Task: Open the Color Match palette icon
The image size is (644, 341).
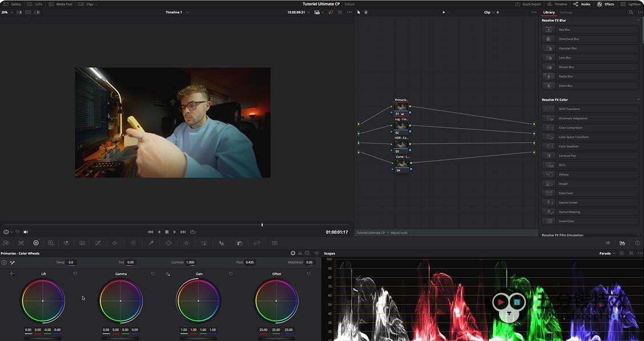Action: (x=21, y=243)
